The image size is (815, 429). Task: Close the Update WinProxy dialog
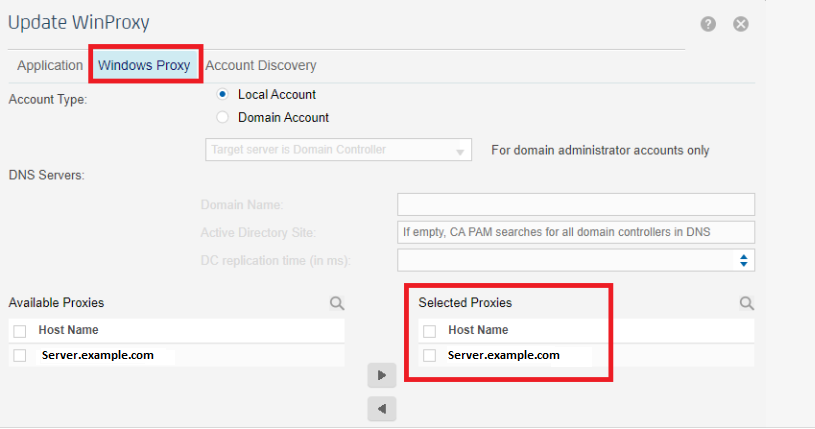pyautogui.click(x=741, y=24)
